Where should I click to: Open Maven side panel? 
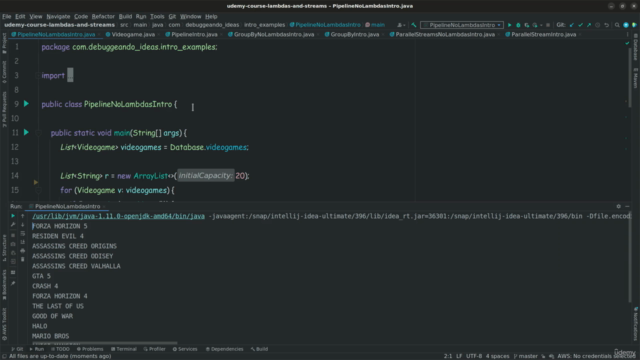click(636, 78)
